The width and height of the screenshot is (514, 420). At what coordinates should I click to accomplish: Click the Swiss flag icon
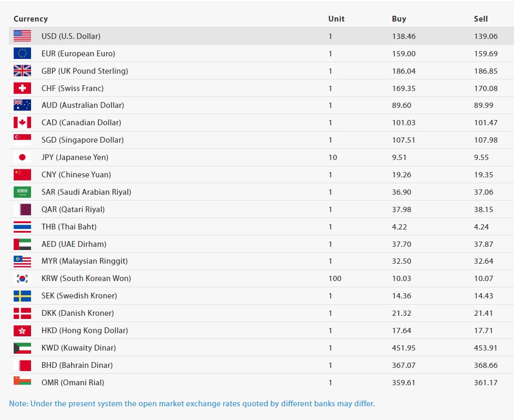(22, 88)
